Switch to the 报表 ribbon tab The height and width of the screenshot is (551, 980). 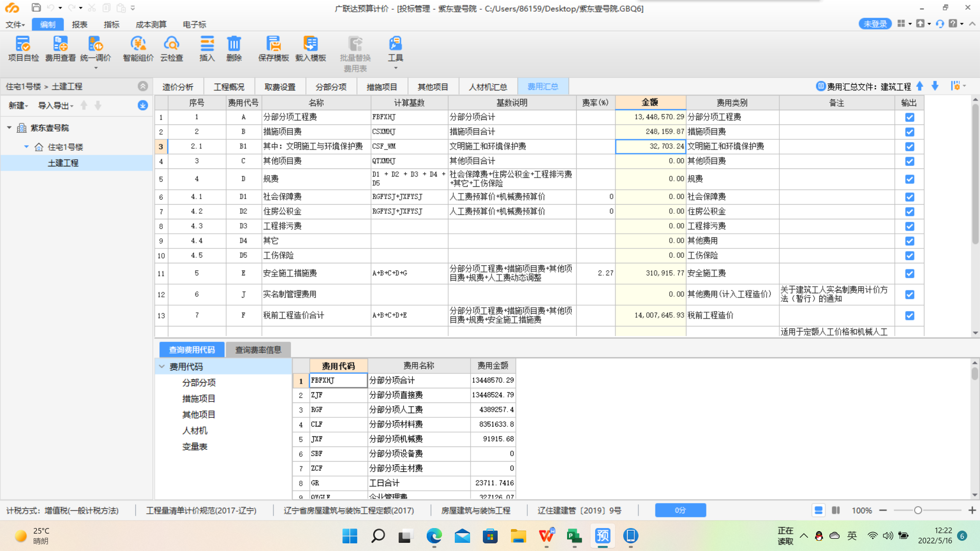pos(80,24)
